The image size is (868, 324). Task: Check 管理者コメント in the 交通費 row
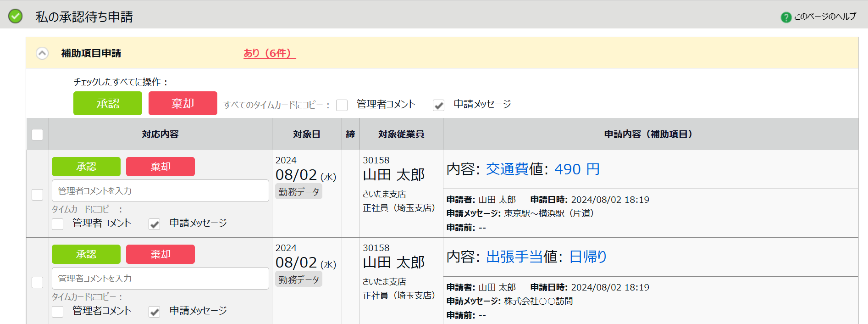click(x=58, y=224)
